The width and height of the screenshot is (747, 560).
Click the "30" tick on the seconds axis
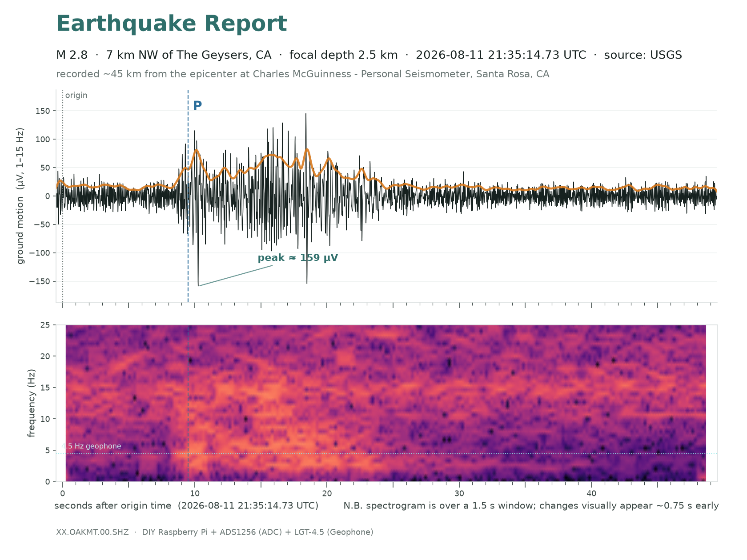[x=459, y=494]
